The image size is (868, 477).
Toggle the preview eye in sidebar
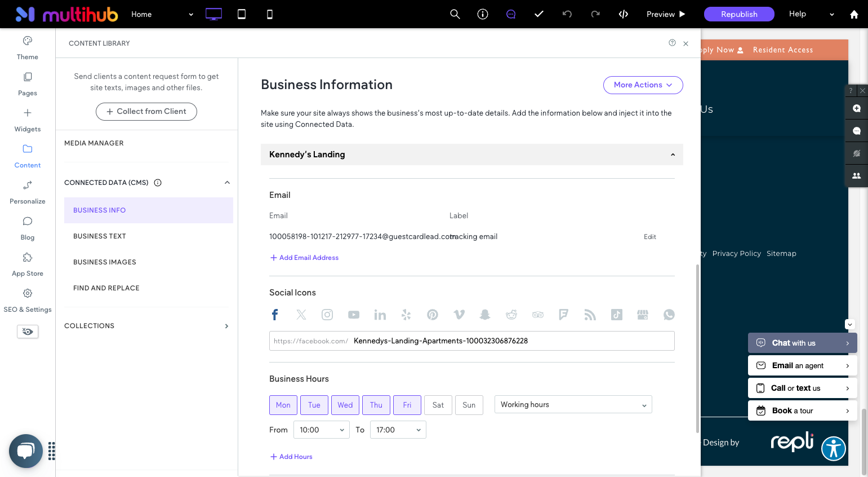(28, 332)
